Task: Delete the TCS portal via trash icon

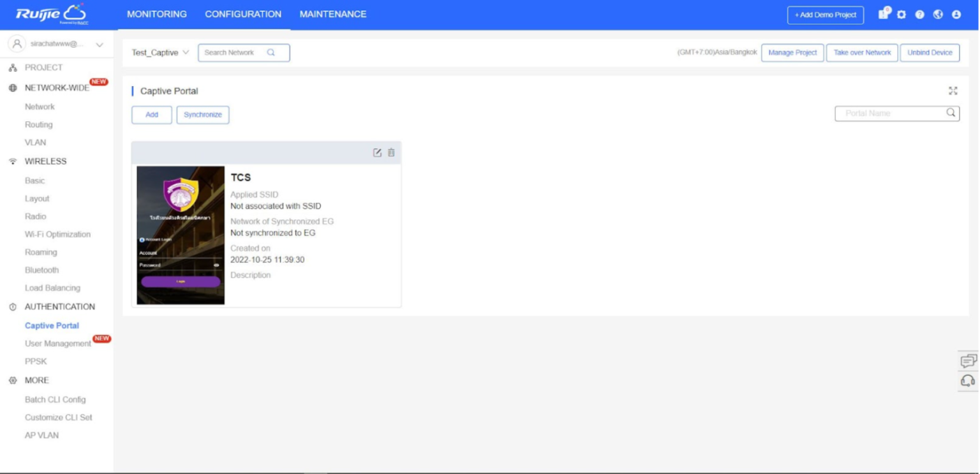Action: [x=392, y=152]
